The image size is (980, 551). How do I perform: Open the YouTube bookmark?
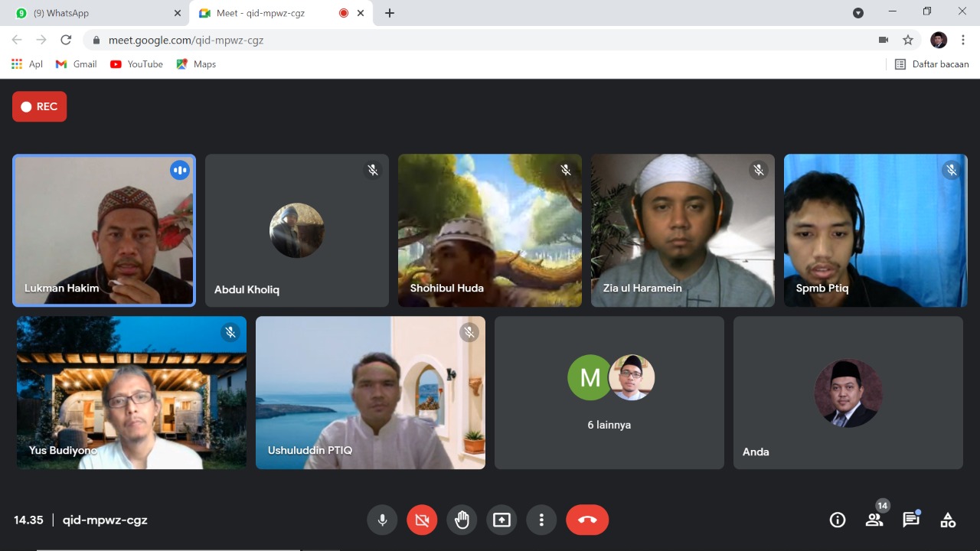pos(136,64)
